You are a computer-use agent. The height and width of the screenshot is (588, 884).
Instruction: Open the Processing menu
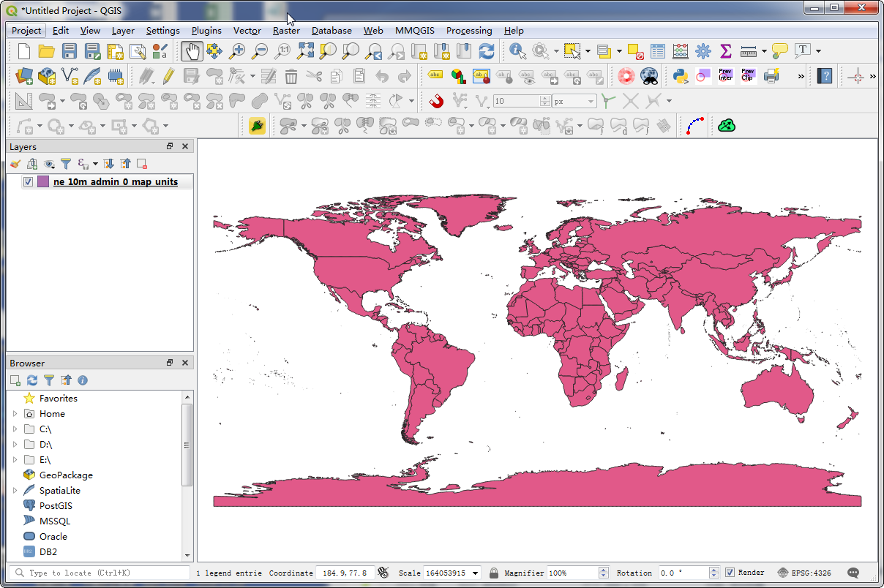point(469,31)
